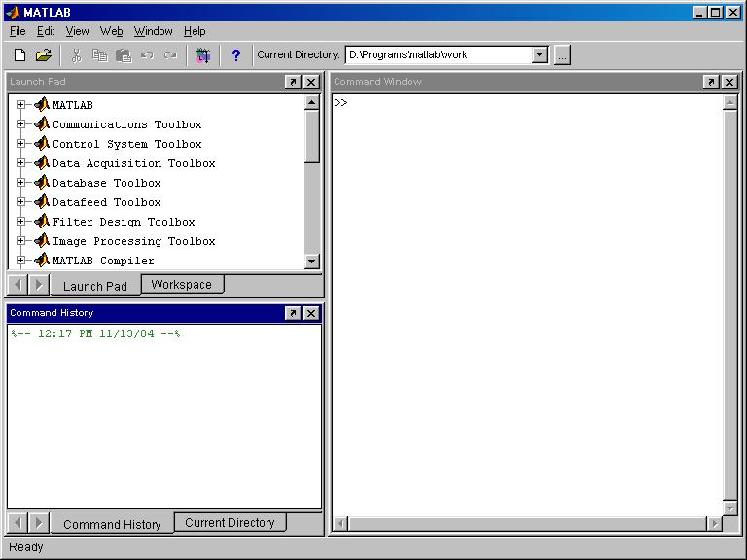Open Help with the question mark icon

(x=235, y=55)
